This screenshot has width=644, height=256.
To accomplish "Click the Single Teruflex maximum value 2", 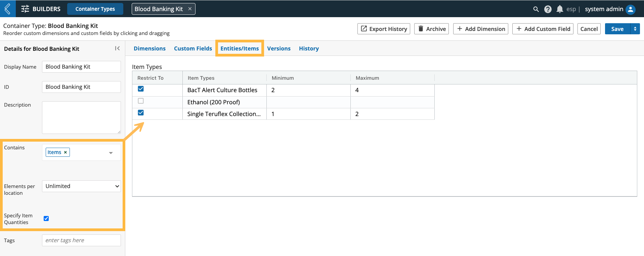I will coord(392,114).
